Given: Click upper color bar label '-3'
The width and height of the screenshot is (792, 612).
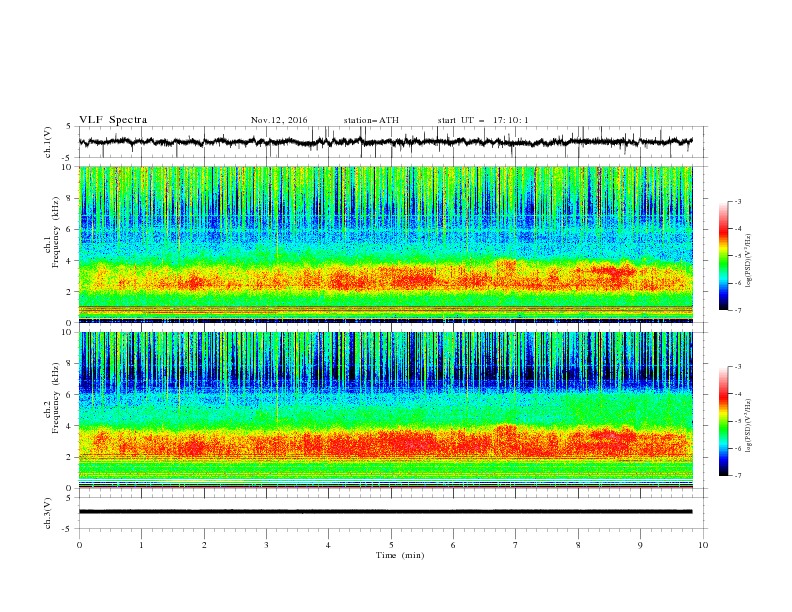Looking at the screenshot, I should click(737, 201).
